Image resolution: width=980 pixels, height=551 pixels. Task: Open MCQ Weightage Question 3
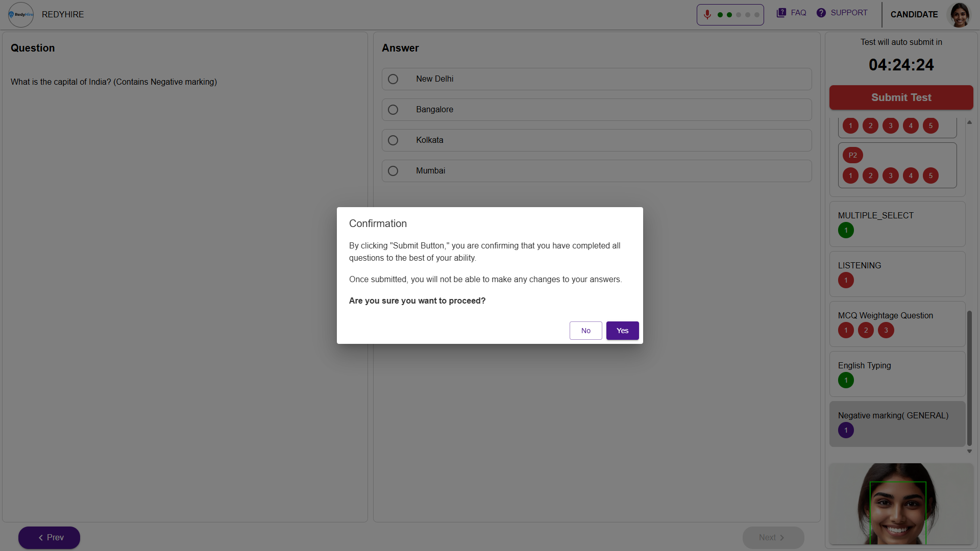(x=886, y=330)
